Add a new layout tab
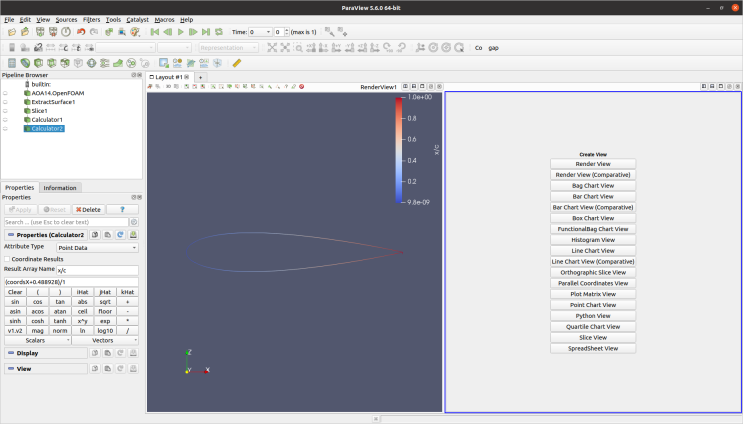Viewport: 743px width, 424px height. pyautogui.click(x=200, y=77)
